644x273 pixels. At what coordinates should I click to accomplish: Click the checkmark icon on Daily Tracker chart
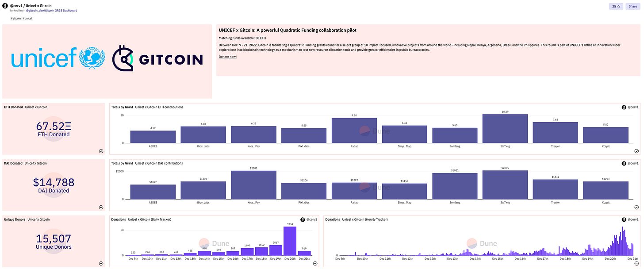coord(315,263)
